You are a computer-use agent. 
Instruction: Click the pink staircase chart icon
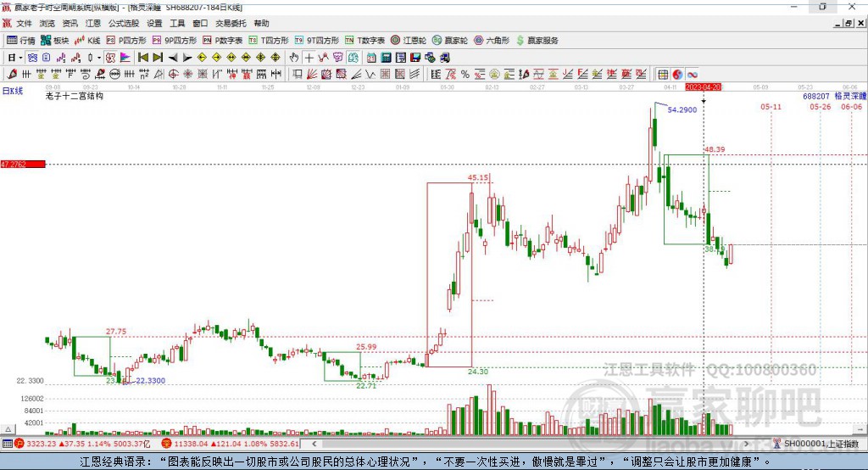click(x=61, y=58)
